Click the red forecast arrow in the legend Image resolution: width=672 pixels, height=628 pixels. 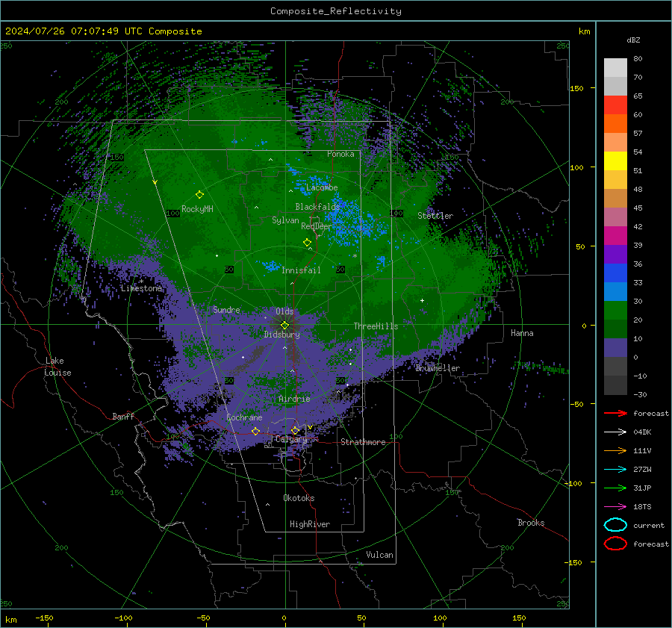pyautogui.click(x=615, y=413)
